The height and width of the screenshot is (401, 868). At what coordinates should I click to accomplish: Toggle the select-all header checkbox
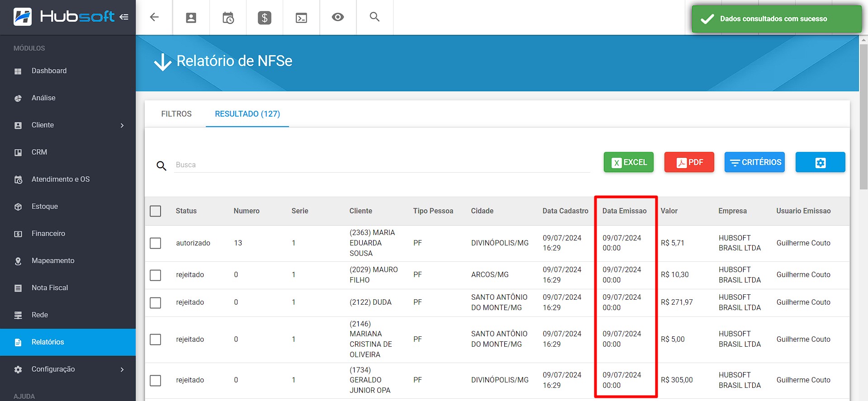click(x=155, y=211)
